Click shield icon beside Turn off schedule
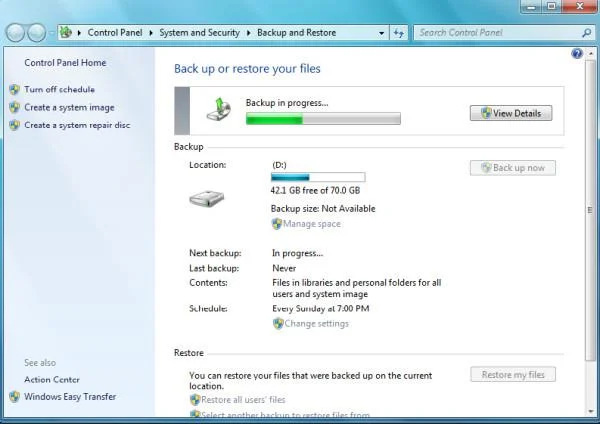 tap(15, 90)
